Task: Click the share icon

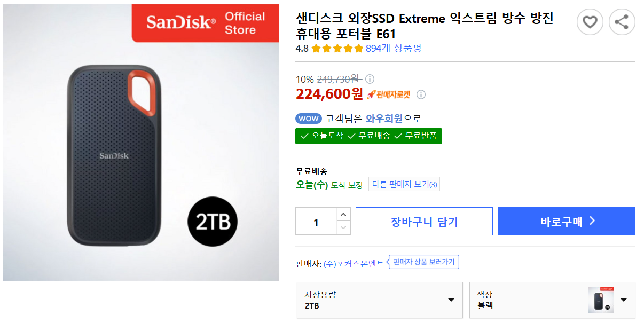Action: (x=622, y=22)
